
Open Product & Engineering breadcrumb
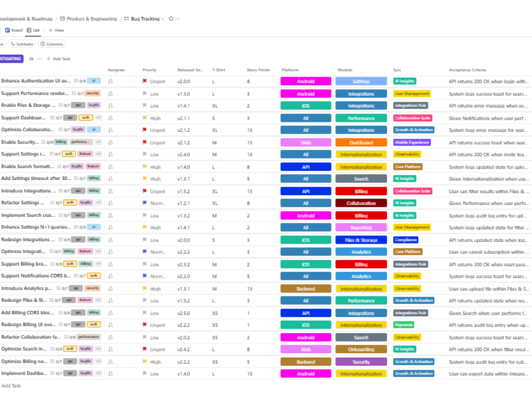(x=88, y=19)
